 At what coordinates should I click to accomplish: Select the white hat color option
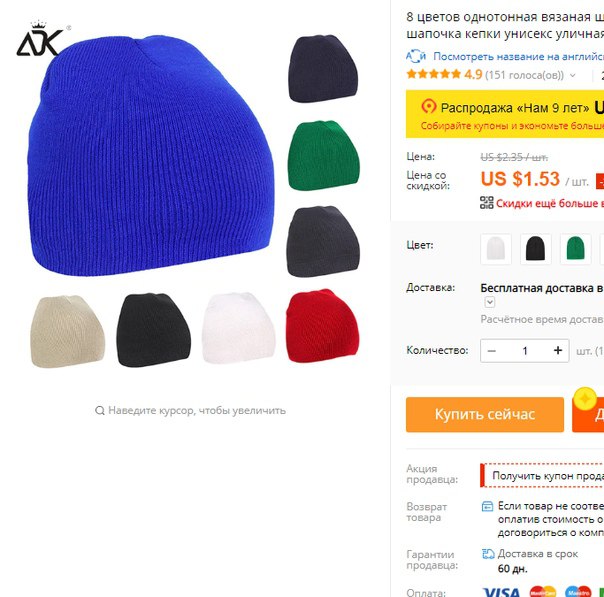pyautogui.click(x=496, y=249)
